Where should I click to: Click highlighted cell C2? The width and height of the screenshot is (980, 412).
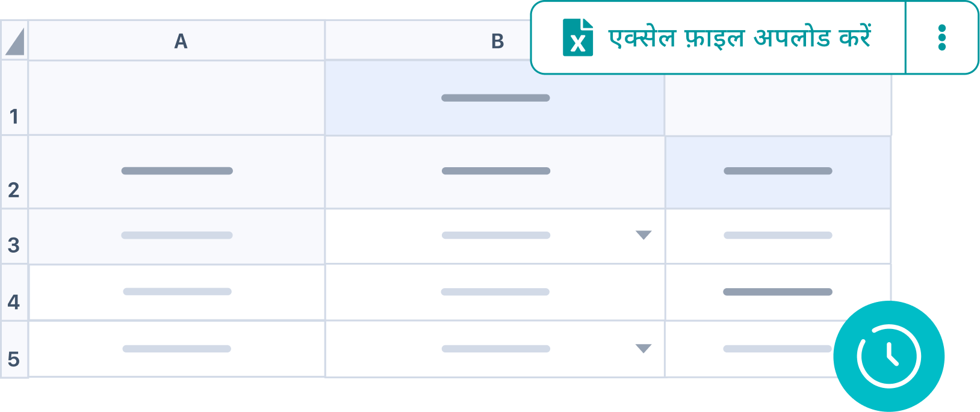(778, 171)
